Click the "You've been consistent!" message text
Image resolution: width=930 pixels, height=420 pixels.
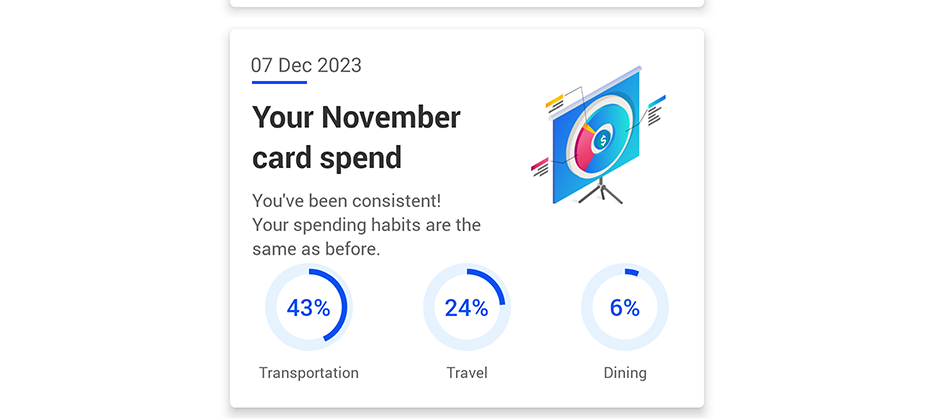(346, 201)
